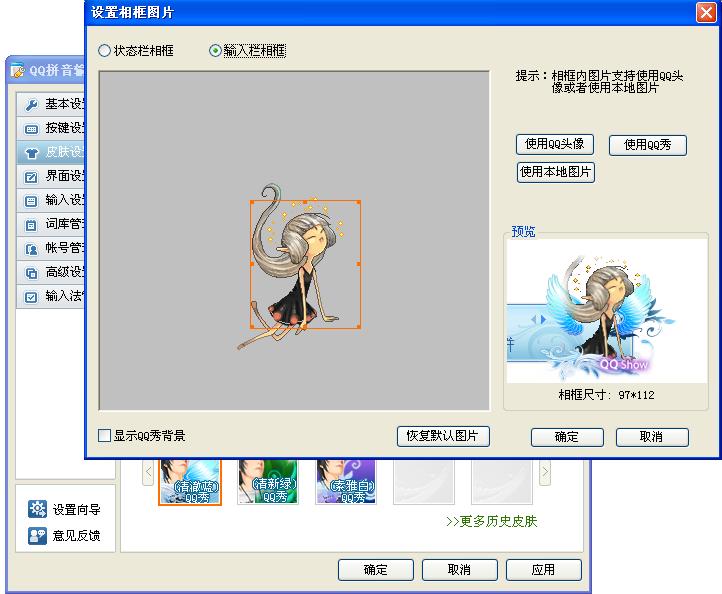Open the 界面设置 sidebar tab
722x594 pixels.
51,176
